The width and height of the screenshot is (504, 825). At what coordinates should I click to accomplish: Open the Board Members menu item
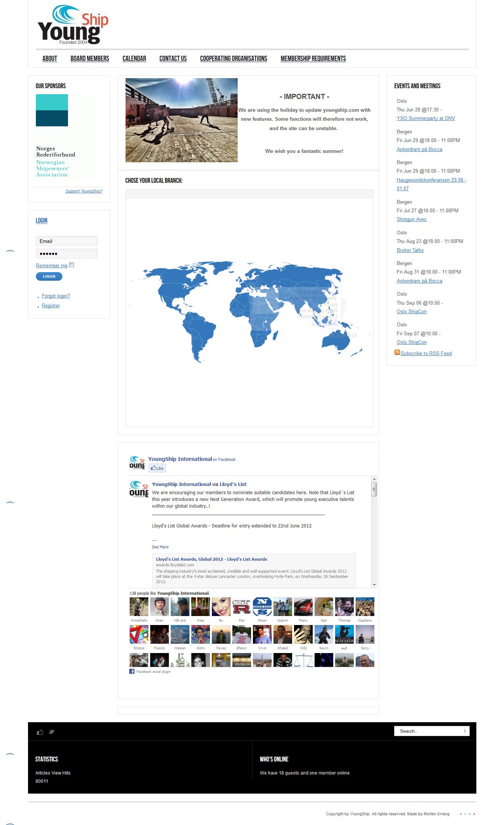[x=90, y=58]
